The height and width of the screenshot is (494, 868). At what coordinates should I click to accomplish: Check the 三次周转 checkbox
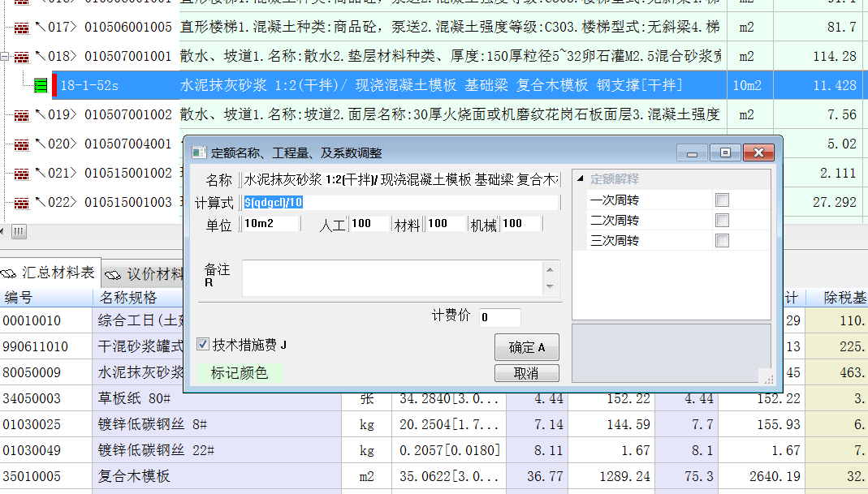coord(722,241)
